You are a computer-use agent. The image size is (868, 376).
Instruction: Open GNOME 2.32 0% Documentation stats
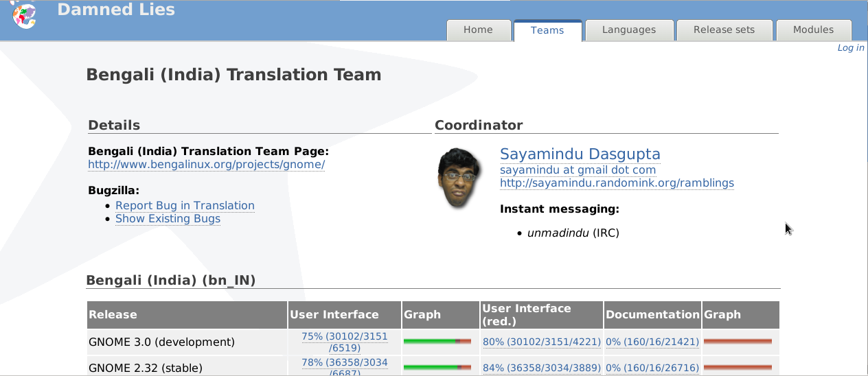click(652, 368)
